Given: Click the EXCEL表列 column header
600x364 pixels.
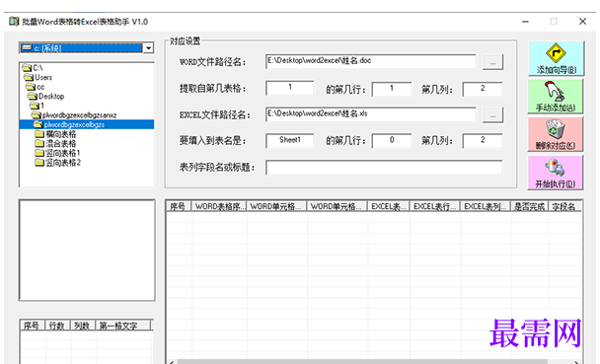Looking at the screenshot, I should pos(486,206).
